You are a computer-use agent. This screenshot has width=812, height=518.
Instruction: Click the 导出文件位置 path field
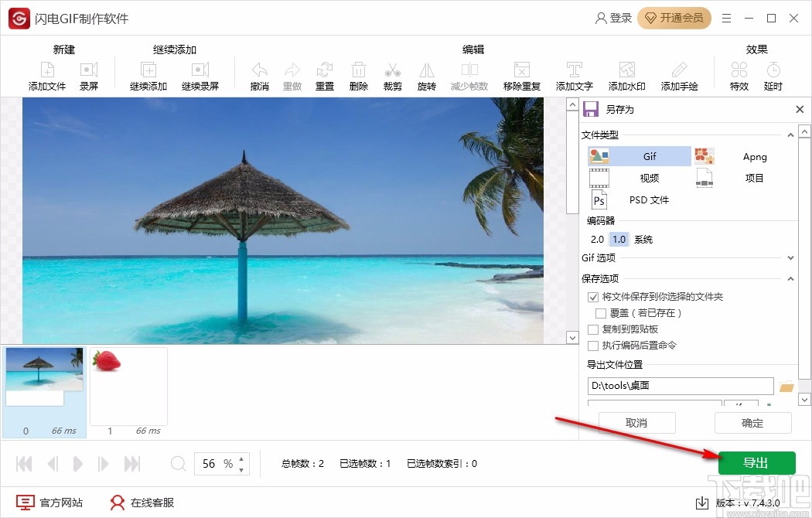pyautogui.click(x=681, y=386)
